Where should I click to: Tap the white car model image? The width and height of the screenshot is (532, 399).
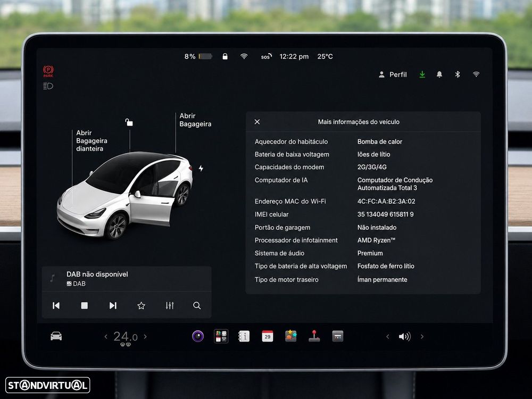(124, 195)
